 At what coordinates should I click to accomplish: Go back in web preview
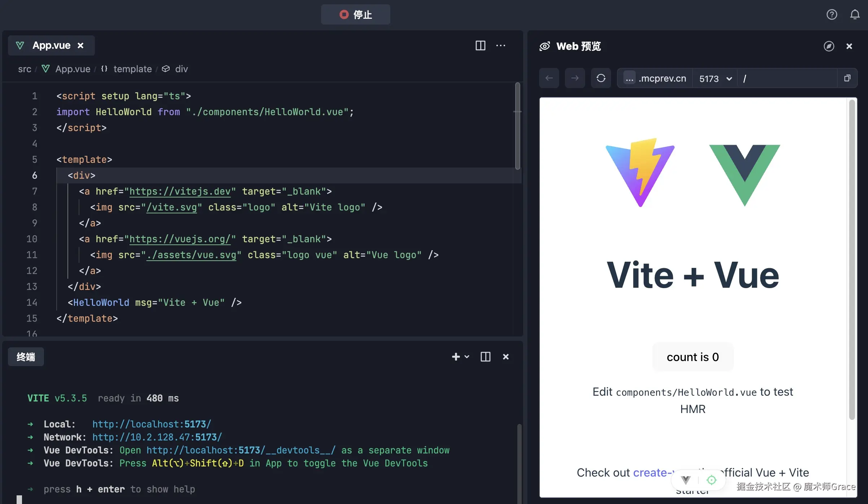549,78
